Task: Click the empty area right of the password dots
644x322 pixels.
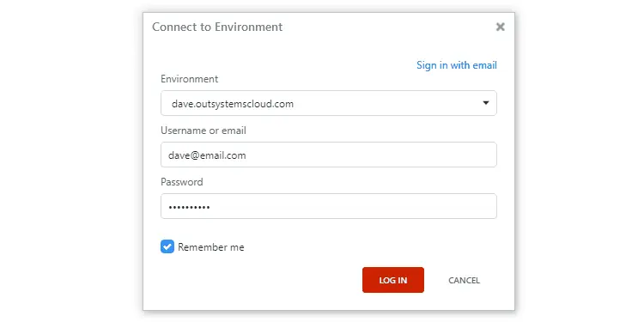Action: tap(353, 206)
